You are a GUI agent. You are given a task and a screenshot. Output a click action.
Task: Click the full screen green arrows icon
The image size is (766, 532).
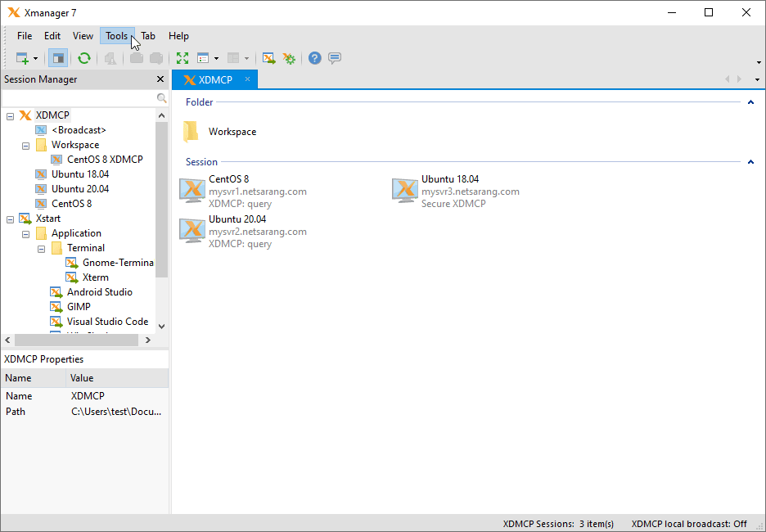pos(182,59)
